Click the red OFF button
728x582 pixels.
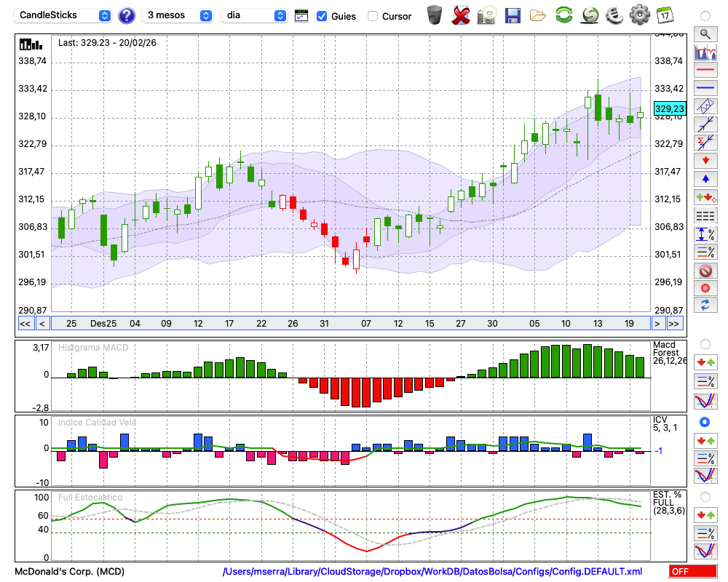(692, 572)
